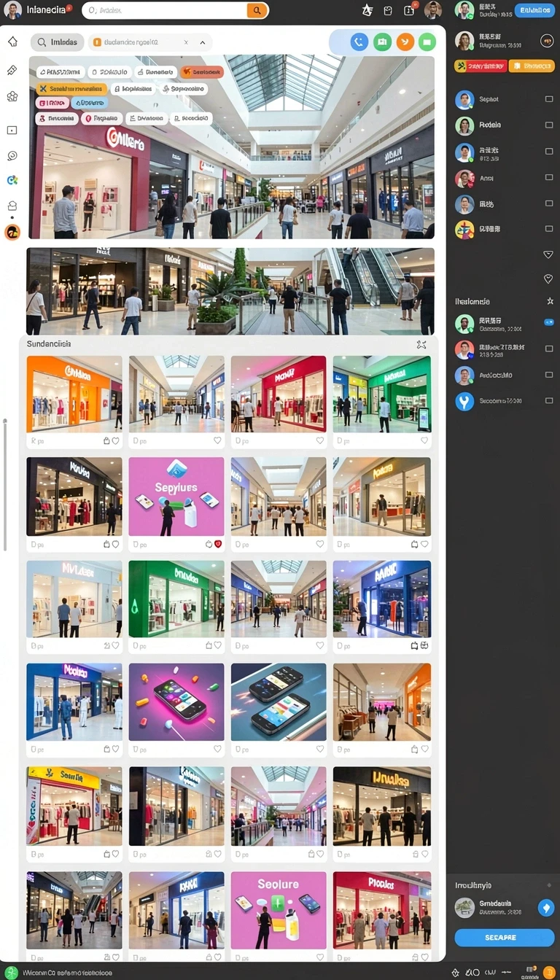Remove filter chip using its x
The width and height of the screenshot is (560, 980).
point(185,43)
